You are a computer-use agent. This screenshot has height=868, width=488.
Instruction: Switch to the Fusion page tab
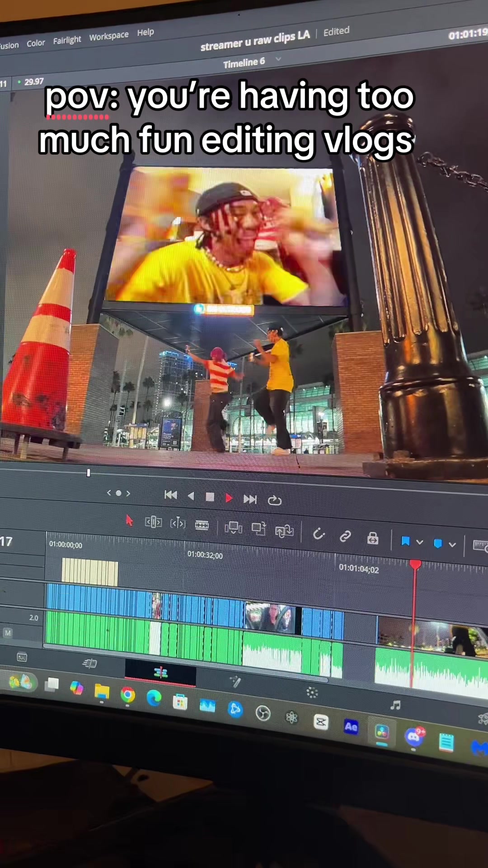point(235,681)
